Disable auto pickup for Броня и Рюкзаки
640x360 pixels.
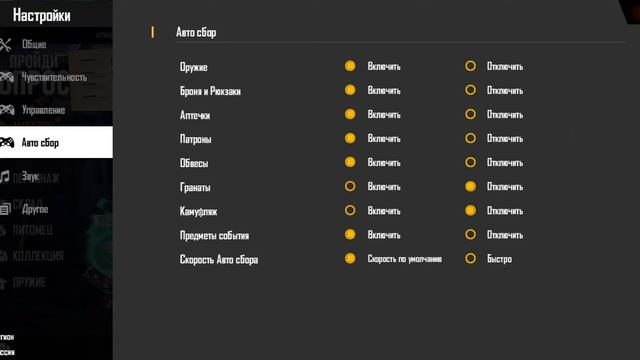pyautogui.click(x=470, y=90)
